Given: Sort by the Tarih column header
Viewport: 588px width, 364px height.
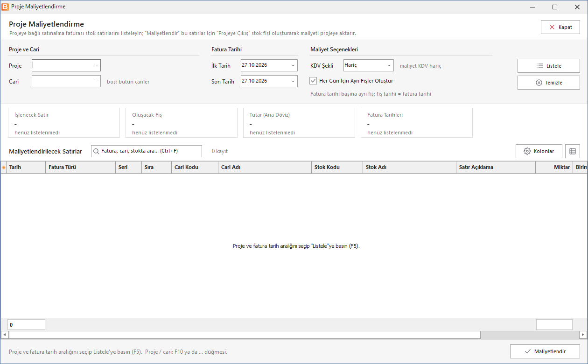Looking at the screenshot, I should tap(26, 167).
